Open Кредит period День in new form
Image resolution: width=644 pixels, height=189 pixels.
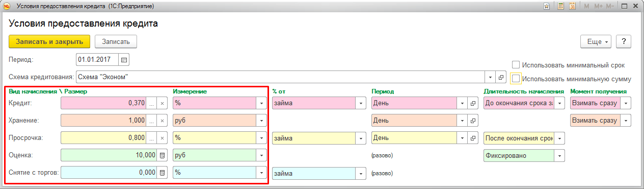click(473, 103)
